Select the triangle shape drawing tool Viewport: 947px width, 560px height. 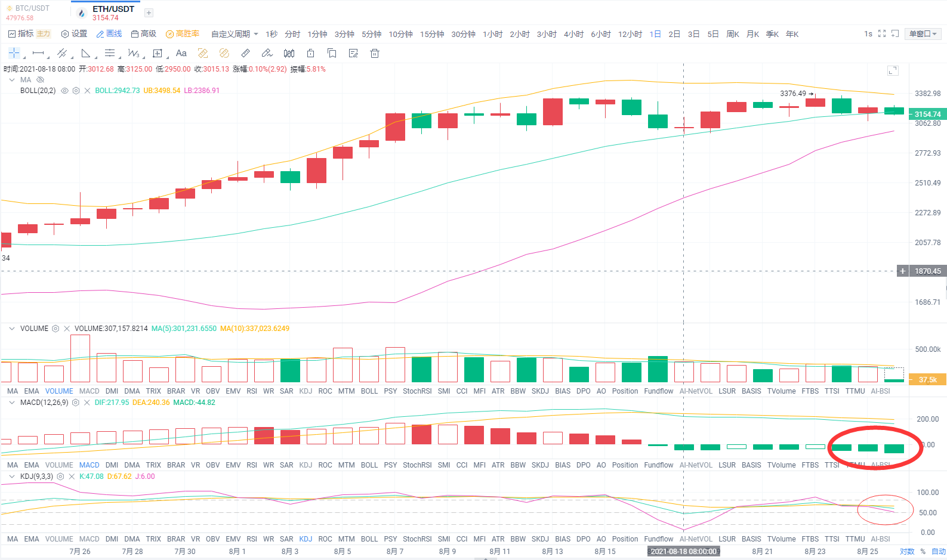pyautogui.click(x=86, y=53)
